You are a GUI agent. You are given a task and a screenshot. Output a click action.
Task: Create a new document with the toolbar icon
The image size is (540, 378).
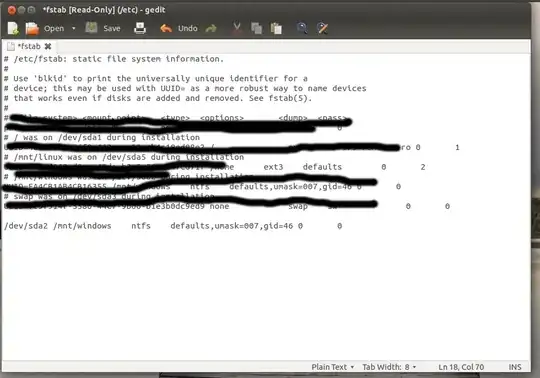[13, 28]
